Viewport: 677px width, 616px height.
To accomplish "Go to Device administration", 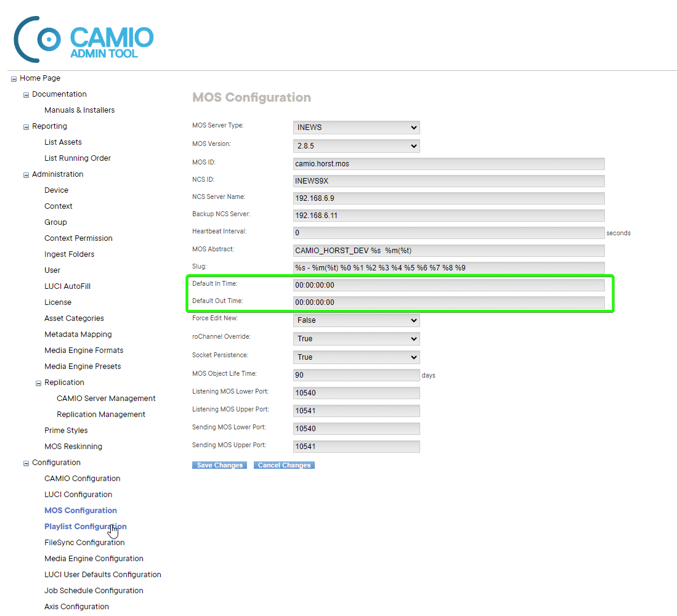I will click(x=56, y=190).
